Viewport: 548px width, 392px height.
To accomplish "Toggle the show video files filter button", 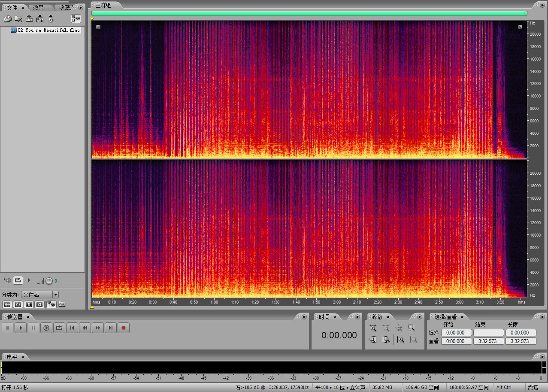I will (x=28, y=304).
